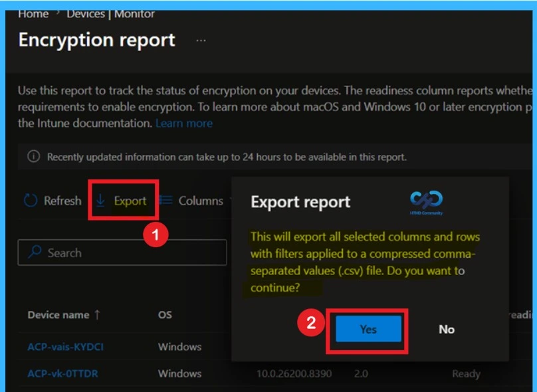
Task: Click the info icon beside the 24 hours notice
Action: [x=33, y=156]
